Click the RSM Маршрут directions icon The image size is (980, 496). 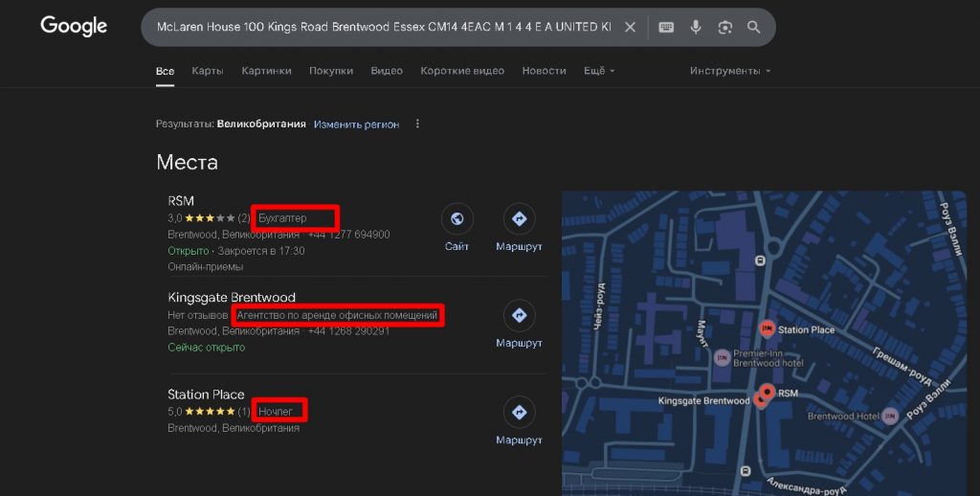coord(520,218)
